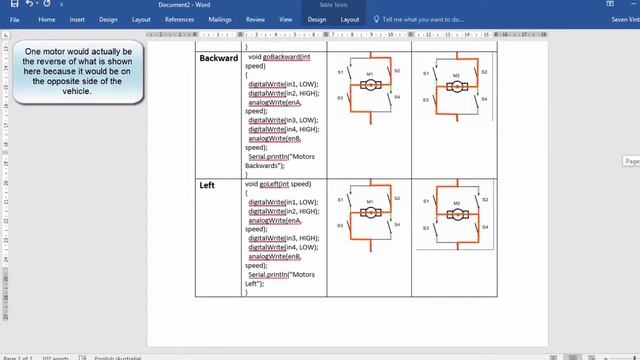Click Serial.println("Motors Backwards") line
The image size is (640, 360).
pos(280,161)
